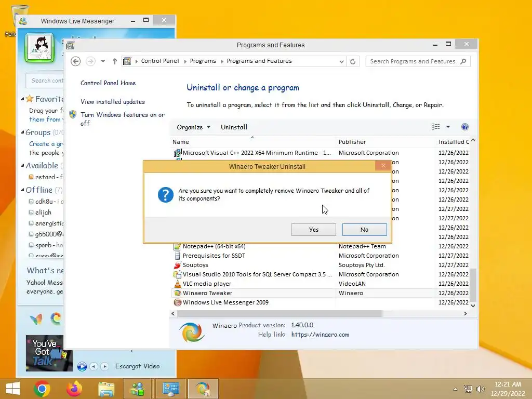
Task: Expand the address bar history dropdown
Action: tap(341, 61)
